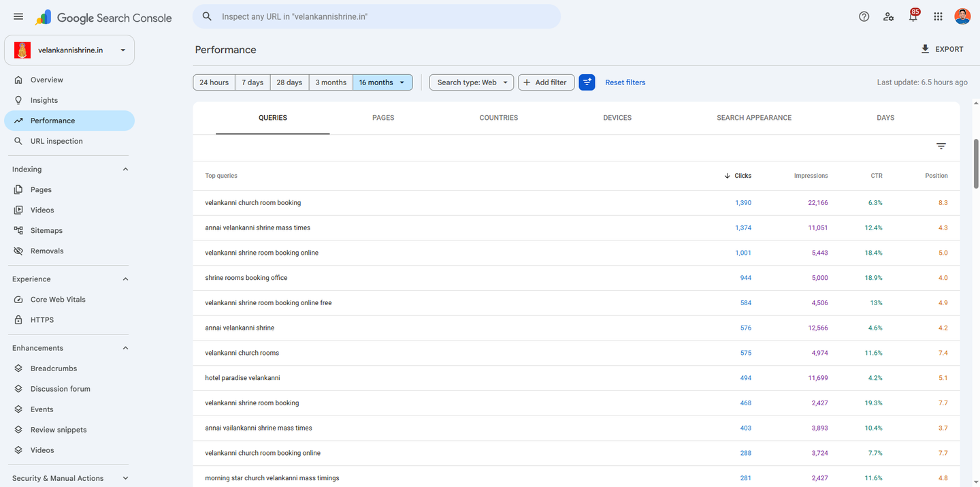
Task: Open Search type: Web dropdown
Action: pyautogui.click(x=472, y=82)
